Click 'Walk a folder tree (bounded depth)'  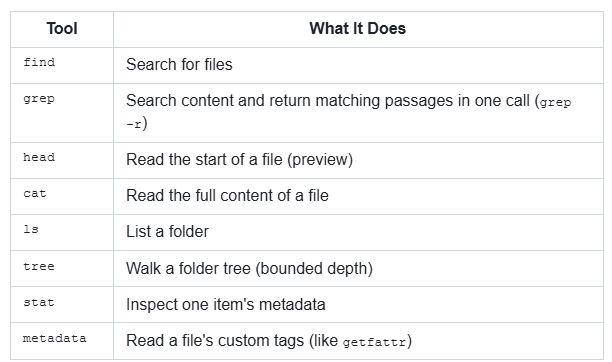(249, 268)
